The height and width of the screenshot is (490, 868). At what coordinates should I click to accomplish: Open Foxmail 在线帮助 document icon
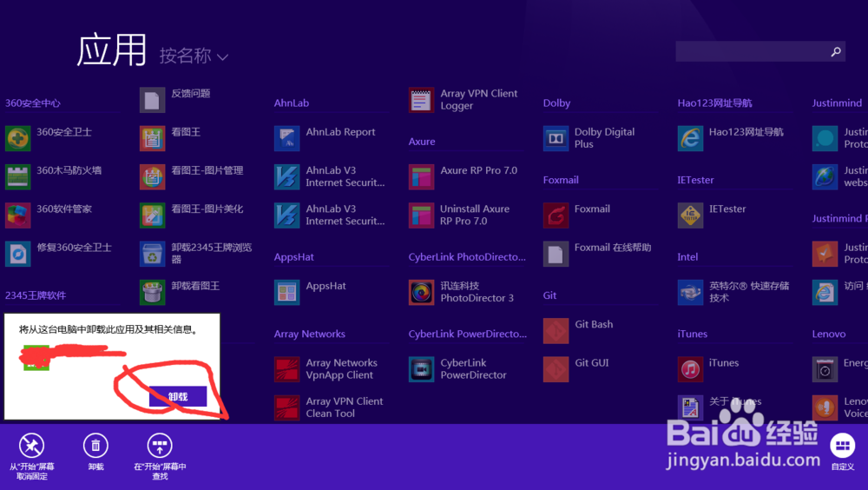(556, 254)
